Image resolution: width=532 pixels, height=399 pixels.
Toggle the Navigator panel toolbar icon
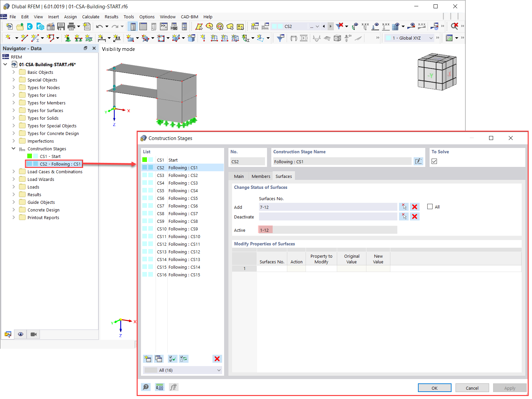(133, 26)
